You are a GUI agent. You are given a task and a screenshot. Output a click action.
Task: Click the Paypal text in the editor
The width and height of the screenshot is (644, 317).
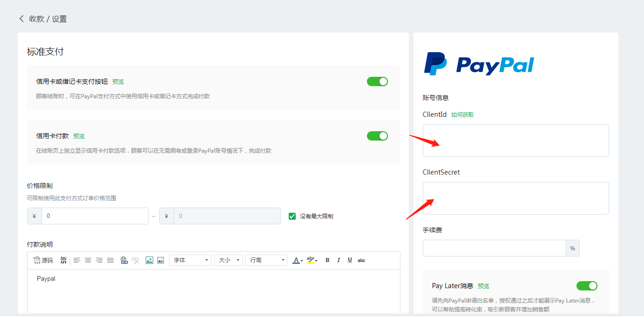[x=46, y=278]
